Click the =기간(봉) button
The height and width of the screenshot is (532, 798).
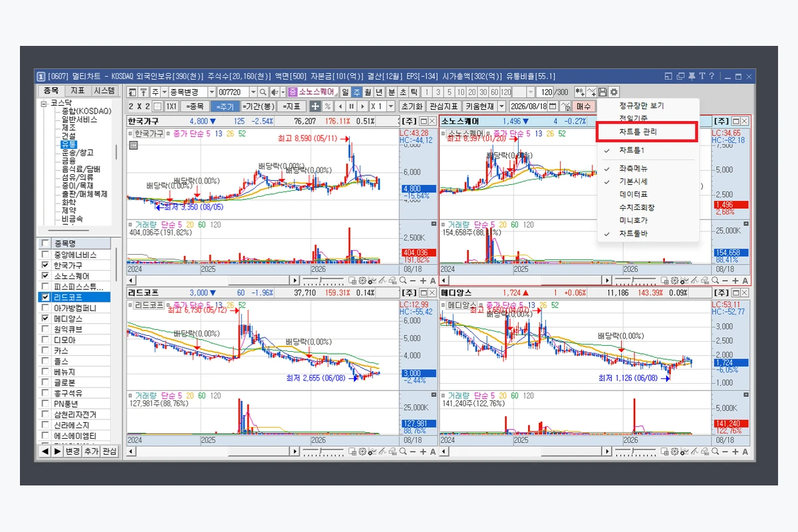pyautogui.click(x=258, y=106)
